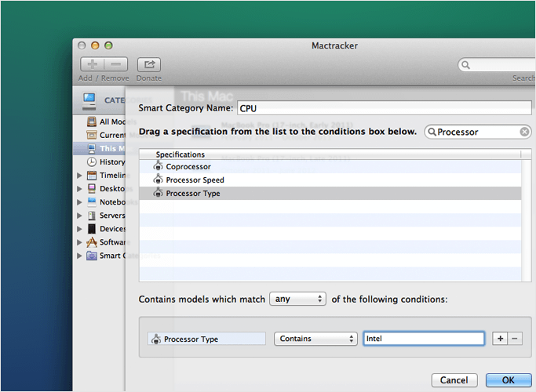The height and width of the screenshot is (392, 536).
Task: Select the Processor Type specification row
Action: coord(330,194)
